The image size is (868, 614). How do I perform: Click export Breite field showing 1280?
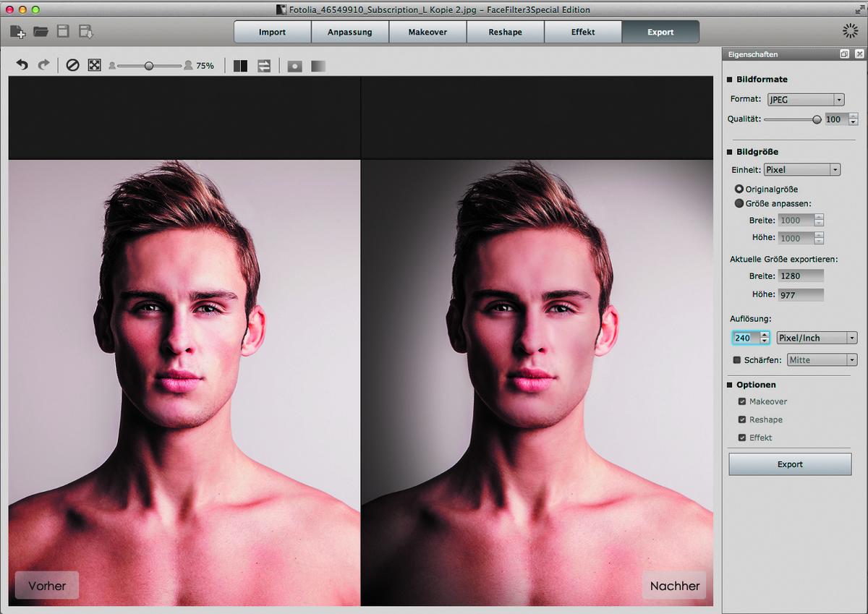[x=801, y=276]
